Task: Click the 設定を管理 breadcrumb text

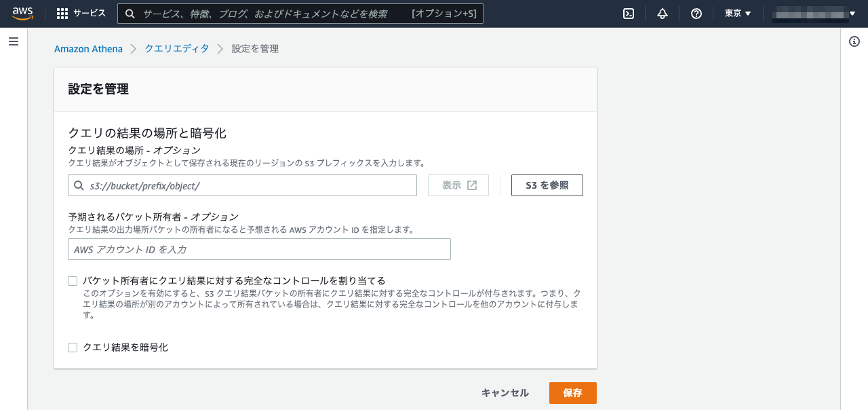Action: 255,49
